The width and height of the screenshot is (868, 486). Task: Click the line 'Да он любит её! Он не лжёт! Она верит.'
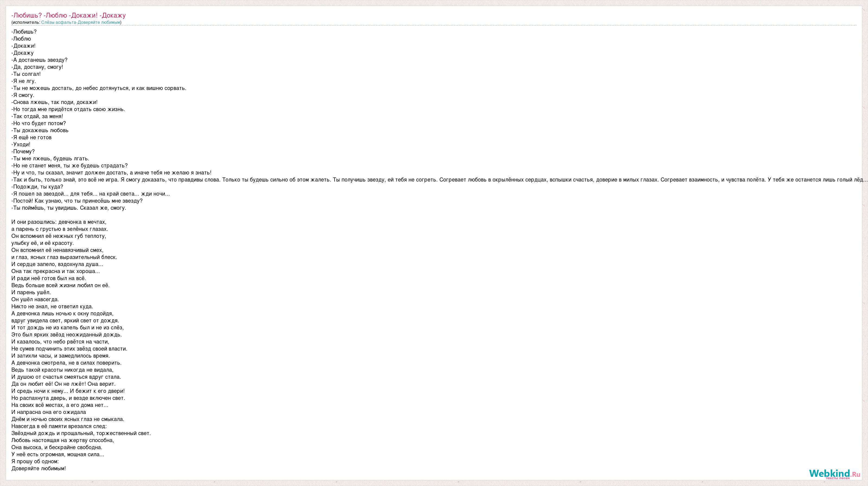coord(63,384)
